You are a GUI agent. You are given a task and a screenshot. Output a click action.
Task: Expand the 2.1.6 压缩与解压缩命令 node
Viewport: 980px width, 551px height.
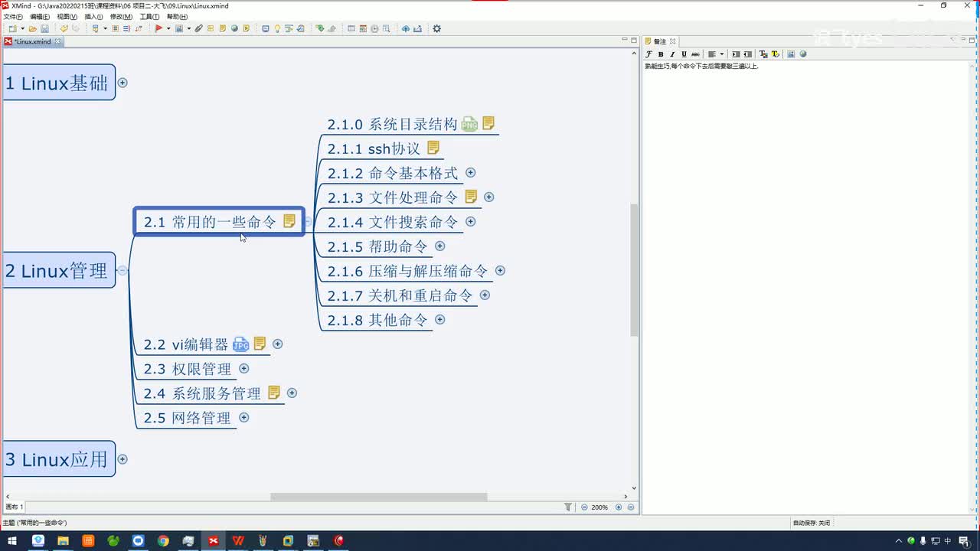coord(500,270)
